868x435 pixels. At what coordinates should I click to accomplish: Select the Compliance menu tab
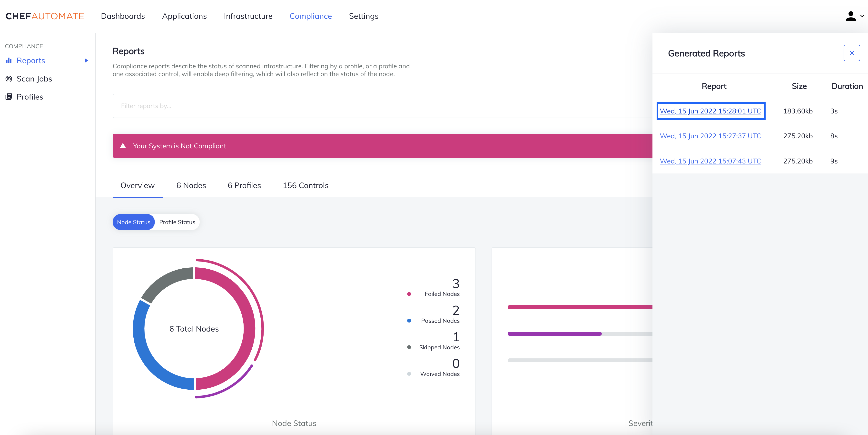pyautogui.click(x=310, y=16)
